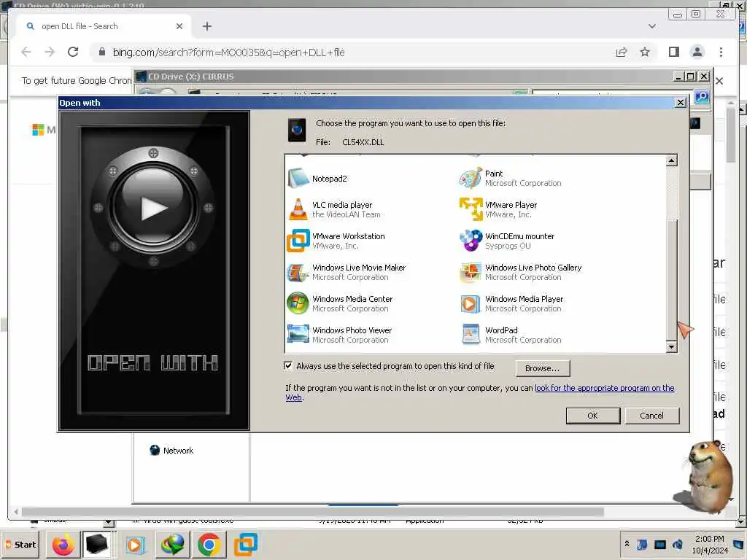Select Windows Live Photo Gallery icon
Screen dimensions: 747x560
tap(471, 273)
